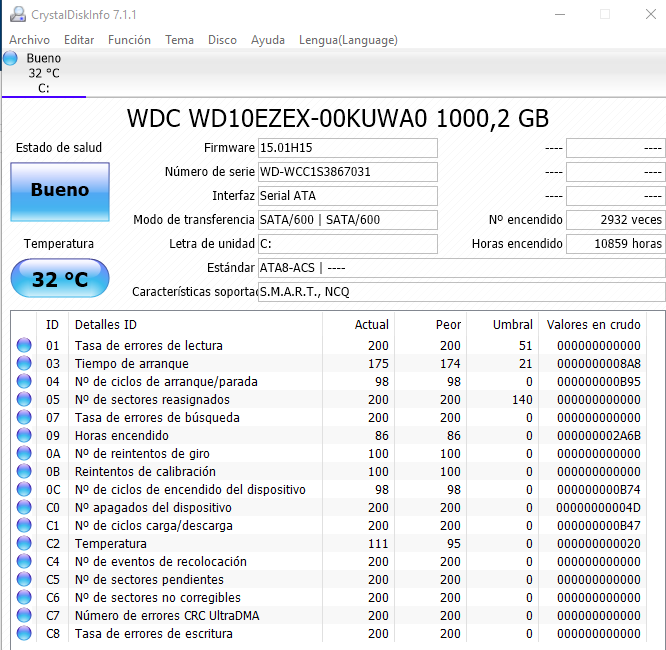Click raw value 000000000020 in Temperatura row
Viewport: 666px width, 650px height.
(598, 544)
